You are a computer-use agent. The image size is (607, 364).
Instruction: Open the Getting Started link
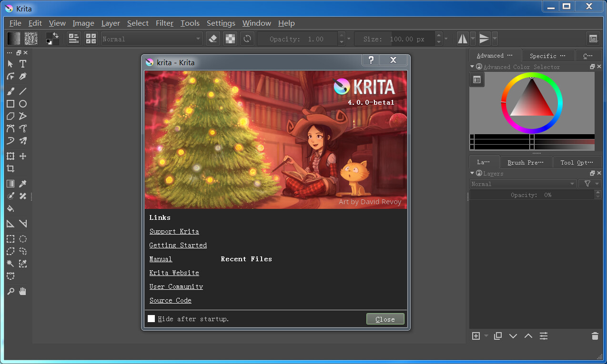[178, 245]
